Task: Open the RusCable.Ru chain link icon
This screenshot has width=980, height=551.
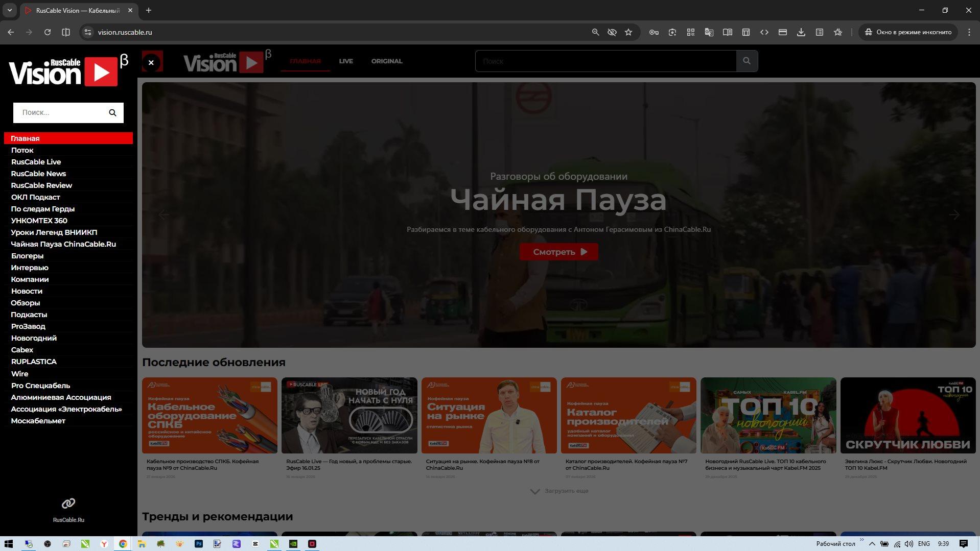Action: [x=68, y=504]
